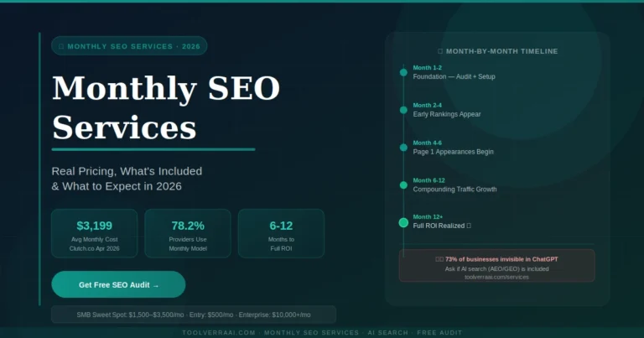
Task: Click the SMB Sweet Spot pricing bar
Action: 194,315
